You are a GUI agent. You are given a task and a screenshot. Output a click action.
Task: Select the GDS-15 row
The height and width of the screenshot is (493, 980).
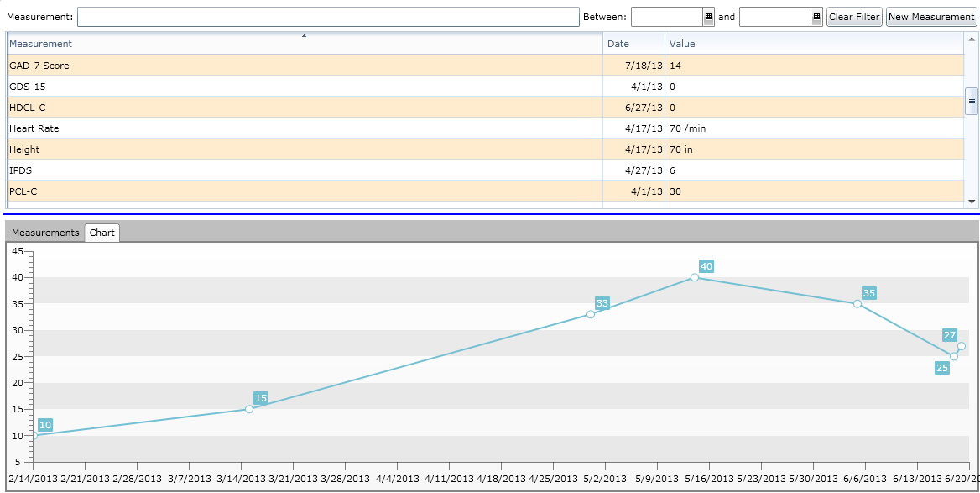pyautogui.click(x=486, y=87)
